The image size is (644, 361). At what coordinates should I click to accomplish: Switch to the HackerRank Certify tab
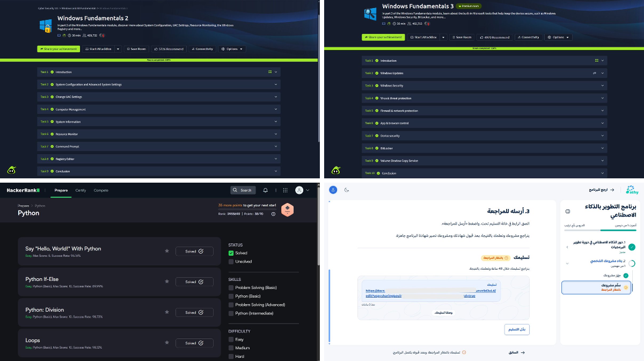point(80,190)
